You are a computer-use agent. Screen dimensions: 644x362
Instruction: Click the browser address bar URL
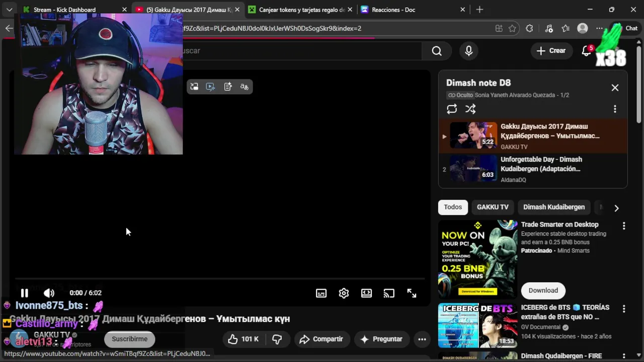click(272, 29)
